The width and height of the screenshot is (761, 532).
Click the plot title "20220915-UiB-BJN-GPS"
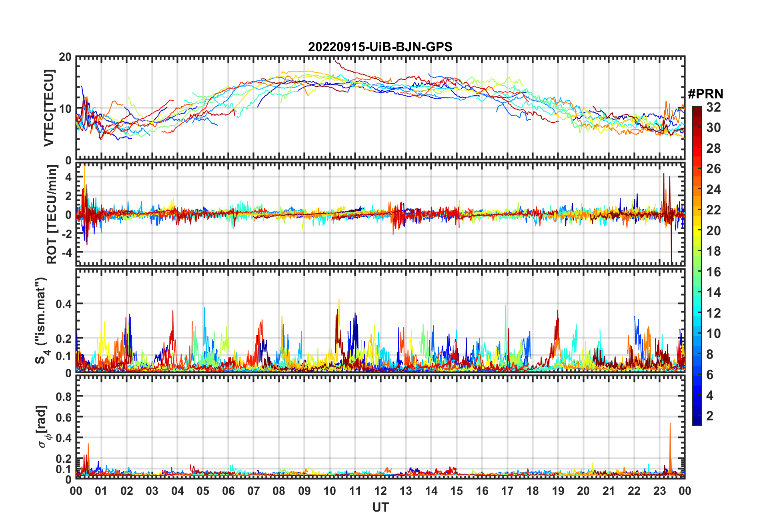click(x=380, y=47)
